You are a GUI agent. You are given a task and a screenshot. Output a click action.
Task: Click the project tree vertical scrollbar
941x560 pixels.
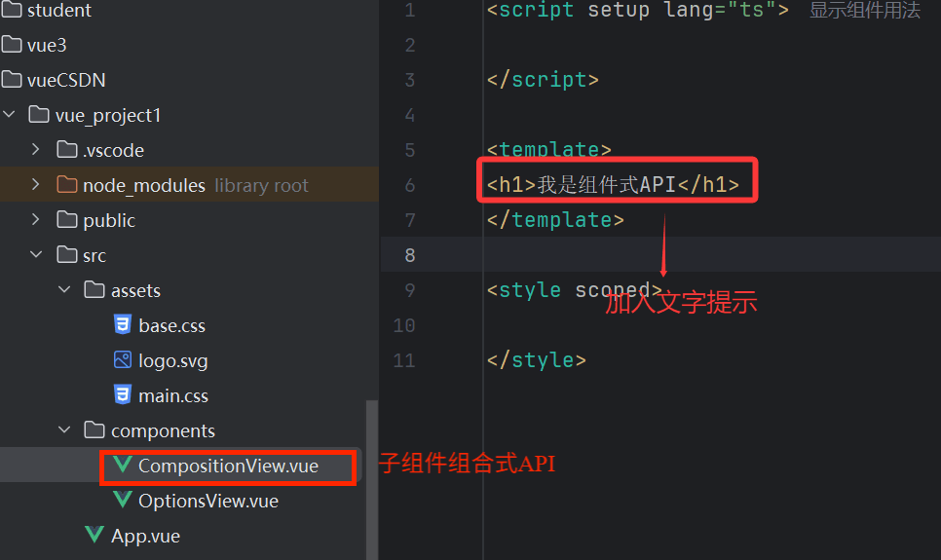point(372,479)
